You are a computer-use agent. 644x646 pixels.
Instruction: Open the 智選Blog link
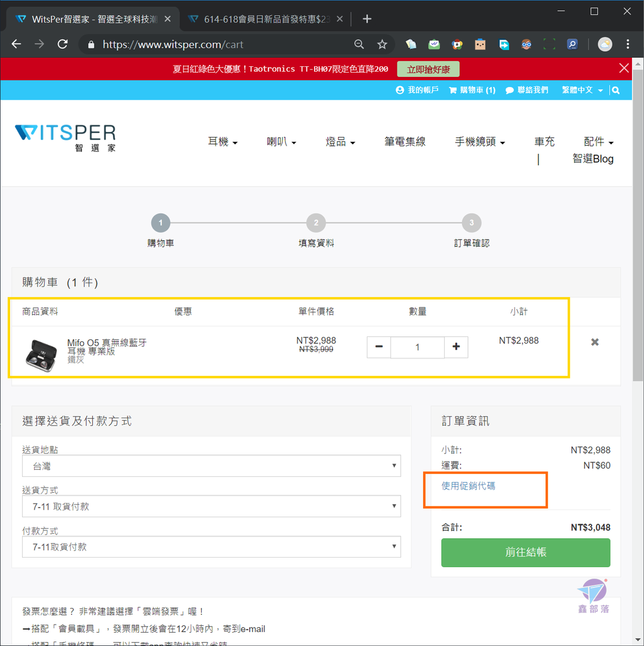(x=593, y=158)
